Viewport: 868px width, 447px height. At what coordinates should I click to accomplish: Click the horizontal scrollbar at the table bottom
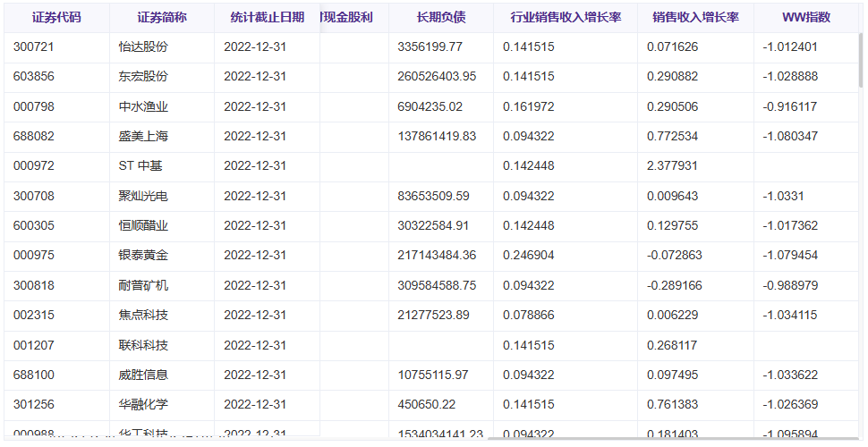tap(673, 439)
